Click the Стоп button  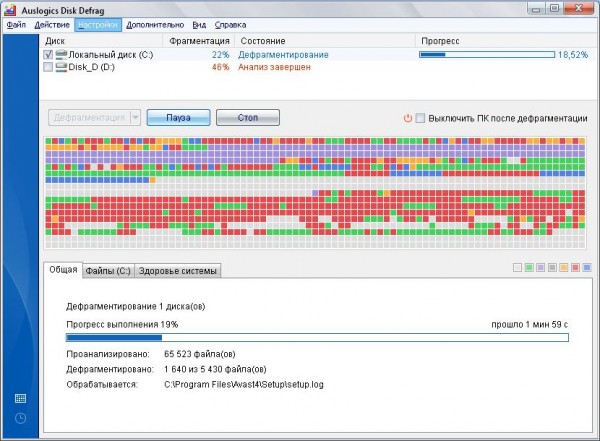(248, 118)
